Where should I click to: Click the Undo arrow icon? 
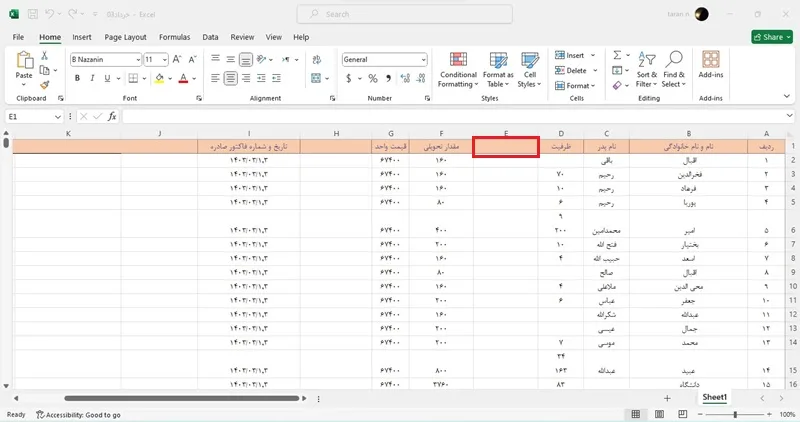49,14
